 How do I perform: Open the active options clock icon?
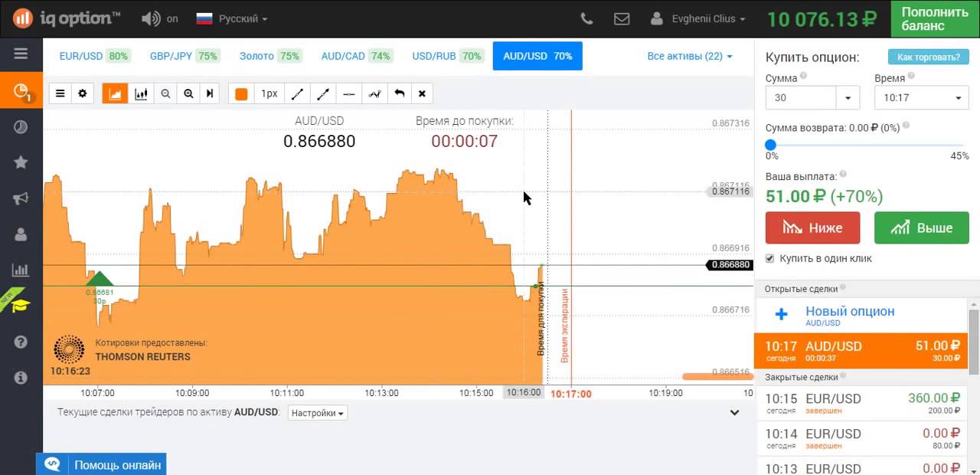pyautogui.click(x=21, y=92)
